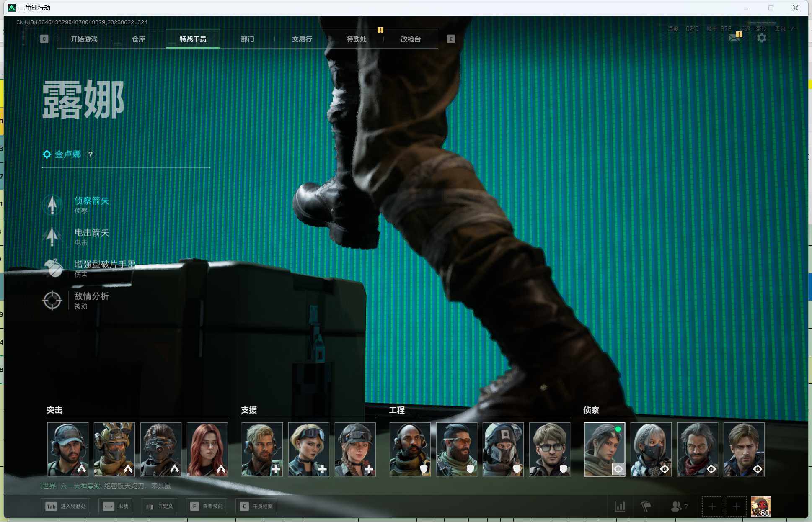Choose the masked engineer operator in helmet

point(503,449)
